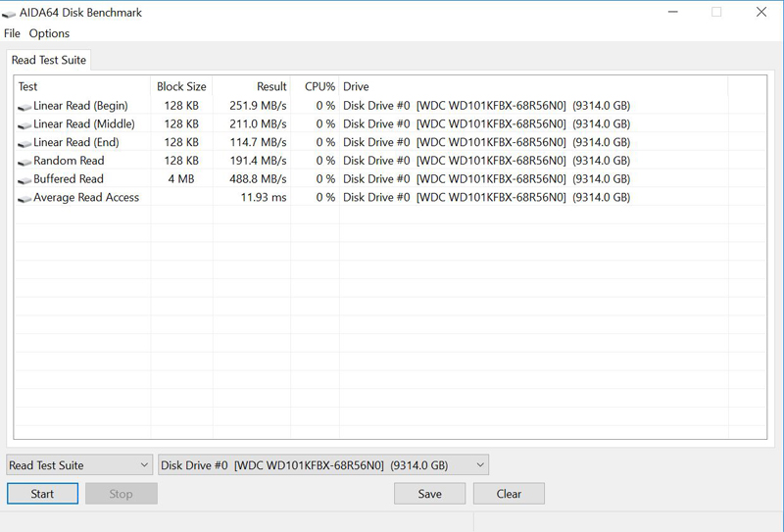Screen dimensions: 784x532
Task: Click the Linear Read (Middle) test name
Action: tap(84, 124)
